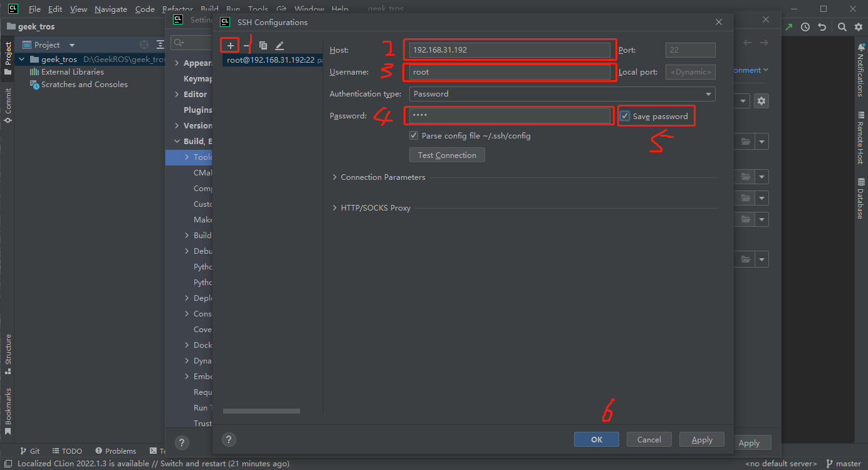The height and width of the screenshot is (470, 868).
Task: Go back using Settings dialog left arrow
Action: click(x=747, y=43)
